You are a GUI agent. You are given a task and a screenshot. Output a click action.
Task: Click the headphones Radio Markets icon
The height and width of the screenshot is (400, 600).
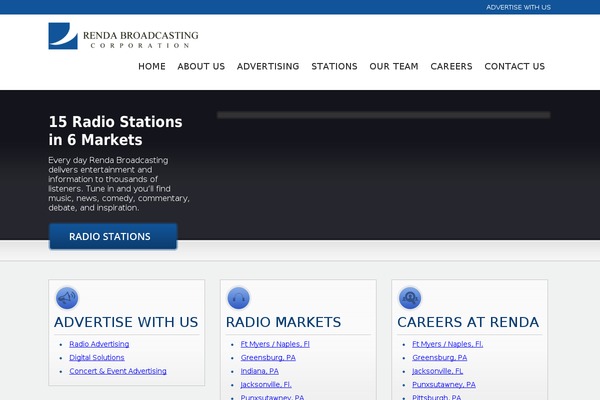(238, 298)
